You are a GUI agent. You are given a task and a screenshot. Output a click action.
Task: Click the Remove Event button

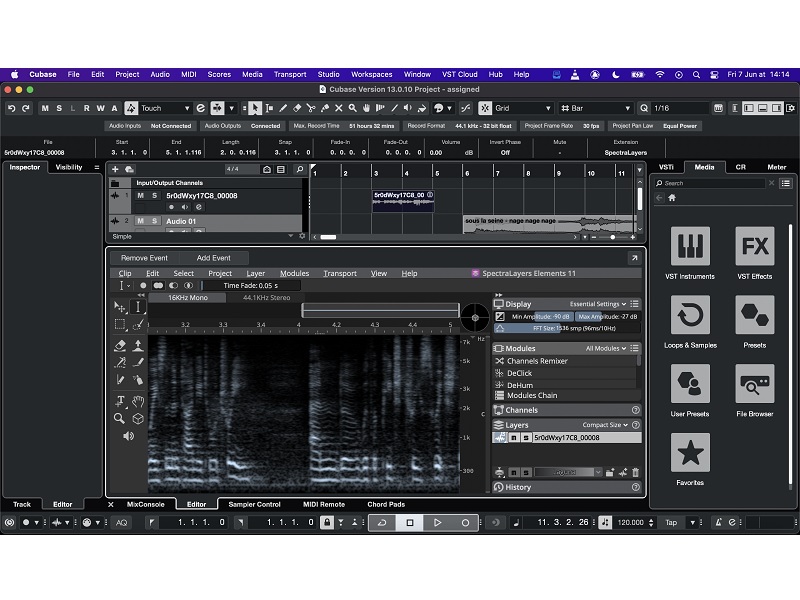coord(145,258)
